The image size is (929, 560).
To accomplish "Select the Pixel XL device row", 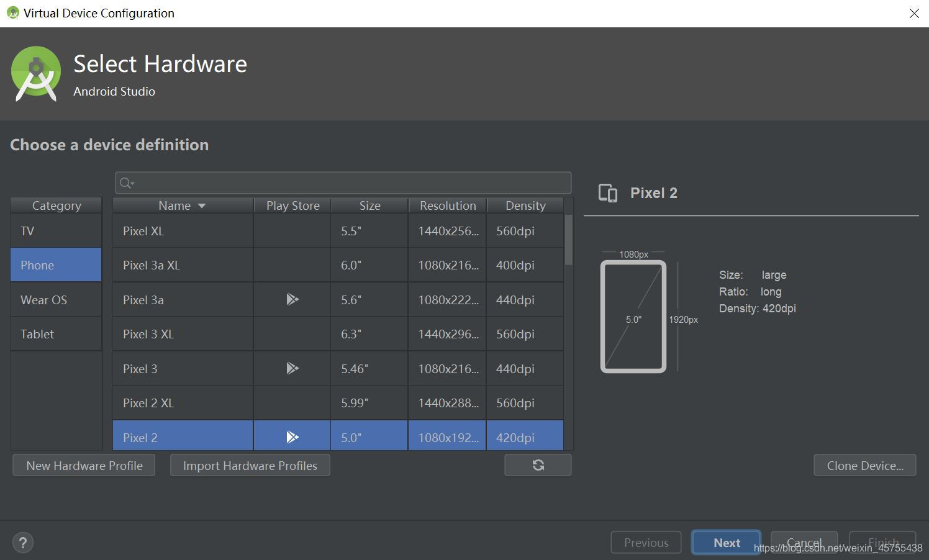I will click(x=338, y=231).
